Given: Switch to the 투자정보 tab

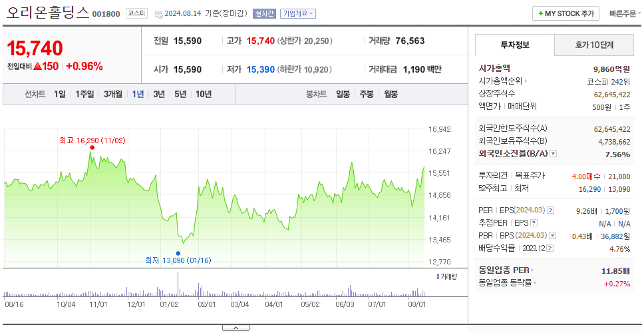Looking at the screenshot, I should (515, 45).
